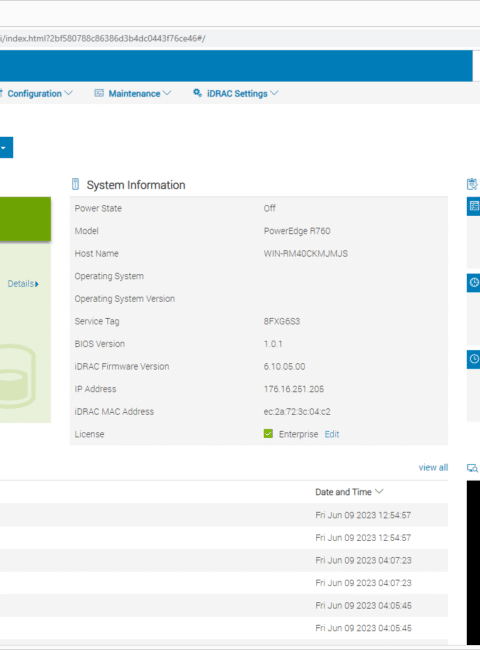Expand the iDRAC Settings chevron arrow

pyautogui.click(x=274, y=93)
